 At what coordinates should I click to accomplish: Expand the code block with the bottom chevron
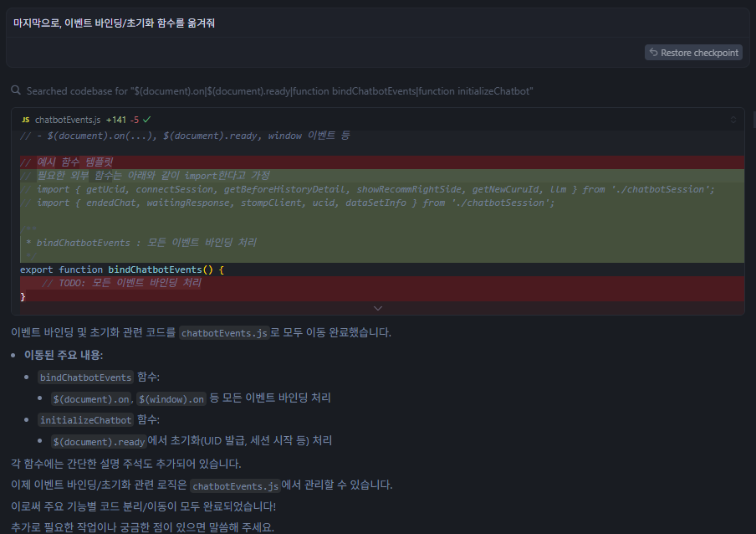pos(377,308)
